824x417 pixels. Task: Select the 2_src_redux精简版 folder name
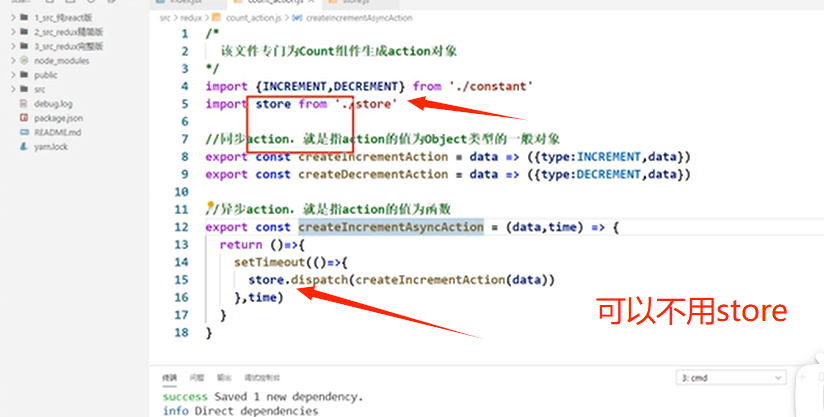point(68,32)
